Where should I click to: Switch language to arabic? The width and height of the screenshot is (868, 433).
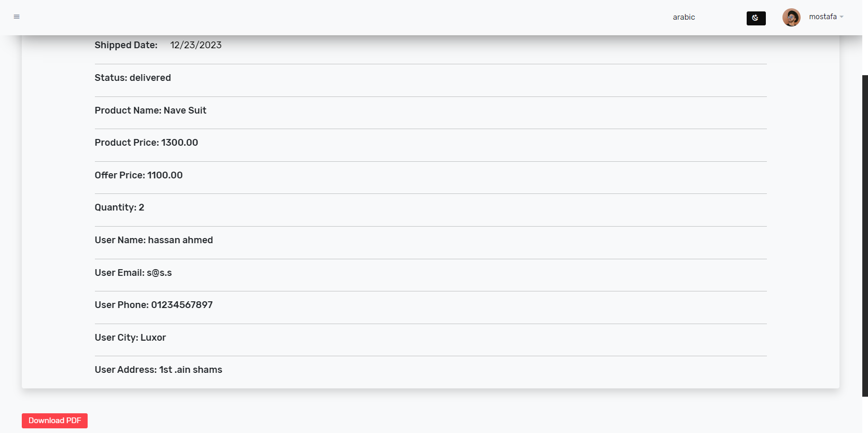684,17
